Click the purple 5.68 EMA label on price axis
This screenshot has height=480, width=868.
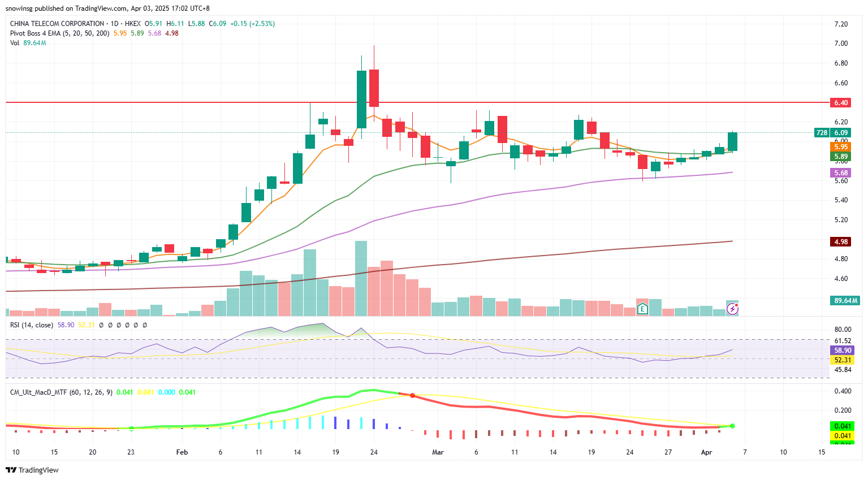(841, 173)
